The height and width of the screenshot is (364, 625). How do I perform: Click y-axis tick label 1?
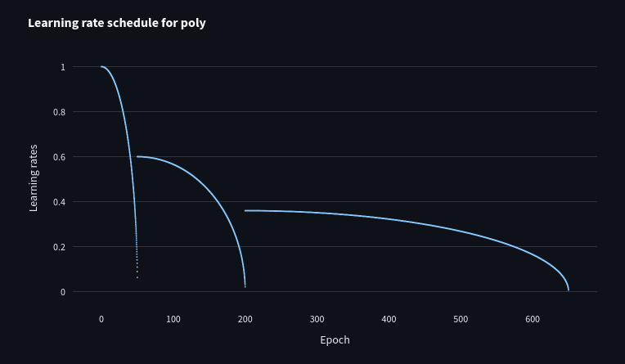[x=62, y=67]
